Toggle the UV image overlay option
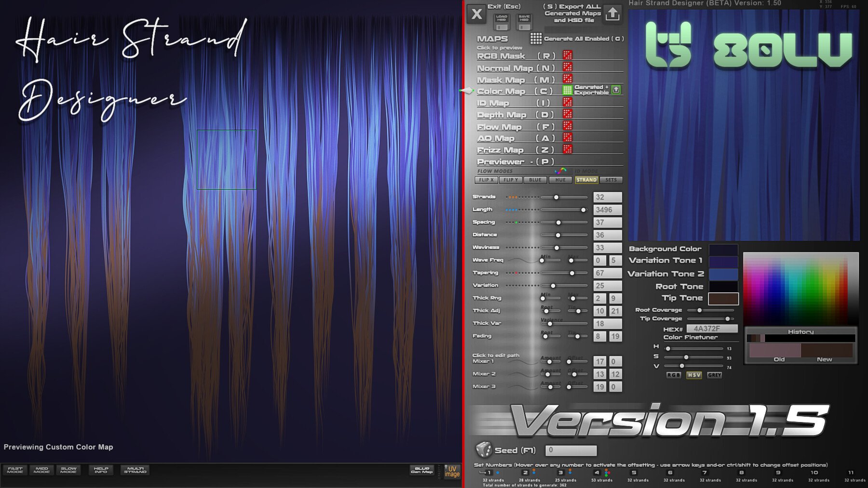868x488 pixels. click(451, 471)
